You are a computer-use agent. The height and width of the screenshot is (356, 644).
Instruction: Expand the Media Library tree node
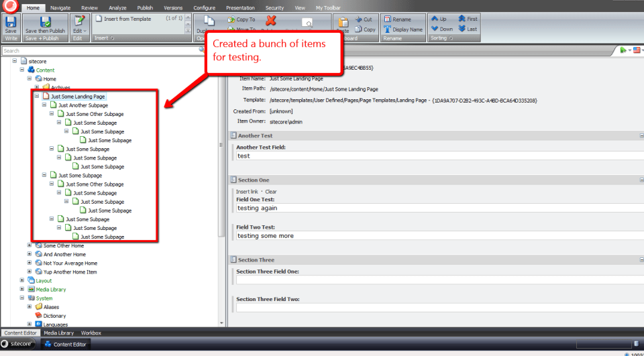22,290
